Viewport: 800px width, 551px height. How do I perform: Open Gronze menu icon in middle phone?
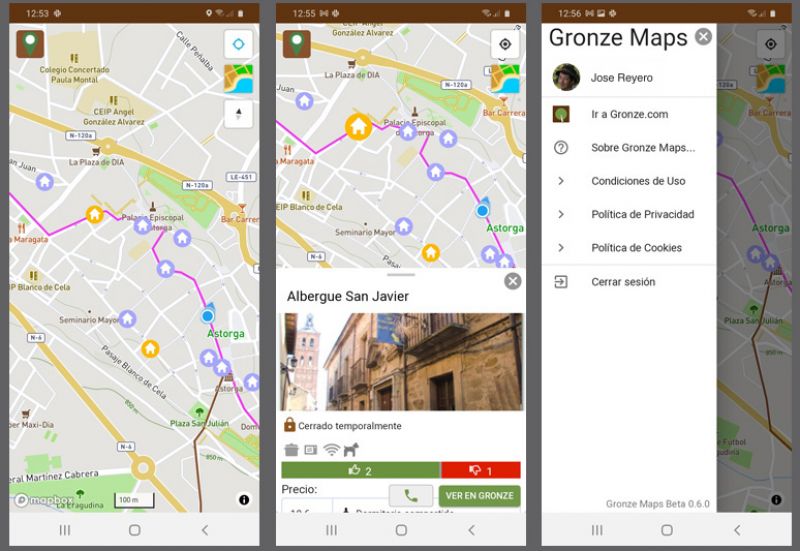(x=296, y=44)
